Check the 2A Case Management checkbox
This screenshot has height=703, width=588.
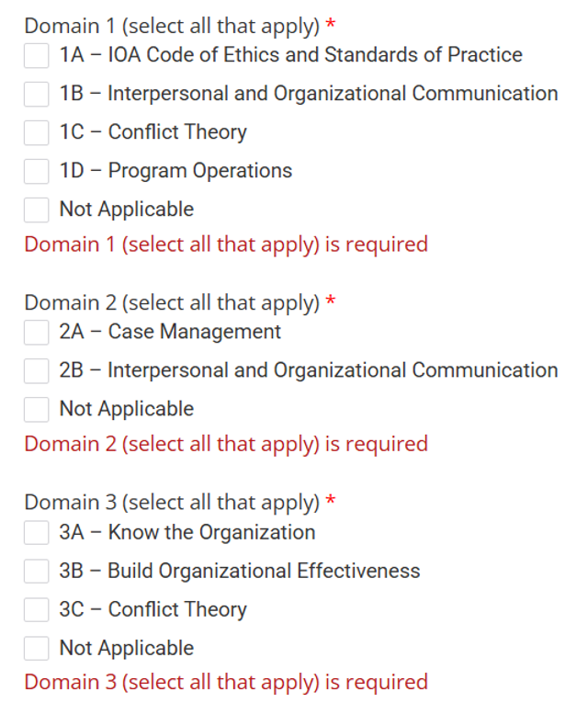tap(36, 332)
